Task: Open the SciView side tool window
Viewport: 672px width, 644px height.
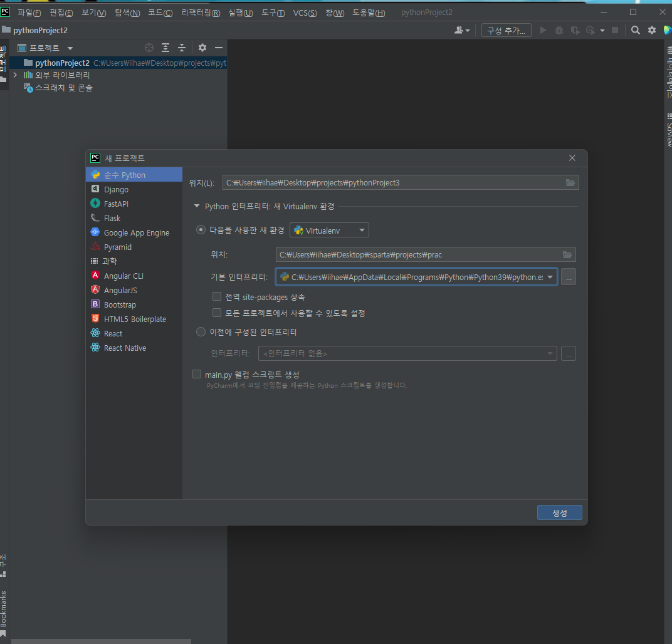Action: (x=669, y=130)
